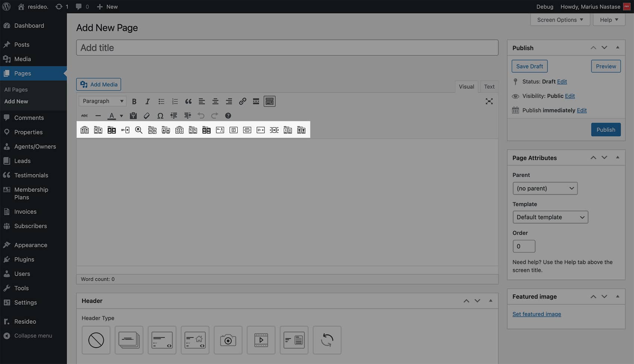The width and height of the screenshot is (634, 364).
Task: Click the magnifier search shortcode icon
Action: [139, 130]
